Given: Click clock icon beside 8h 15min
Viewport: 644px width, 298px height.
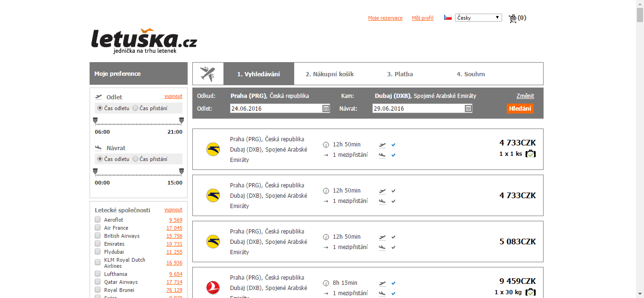Looking at the screenshot, I should [x=326, y=283].
